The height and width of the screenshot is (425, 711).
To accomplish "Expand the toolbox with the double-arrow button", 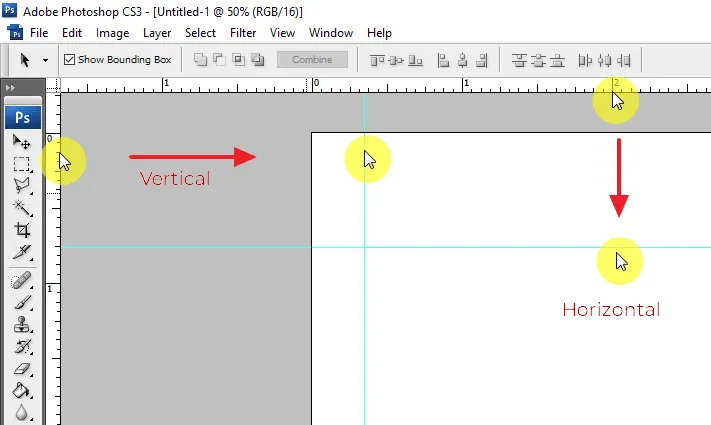I will click(x=10, y=88).
